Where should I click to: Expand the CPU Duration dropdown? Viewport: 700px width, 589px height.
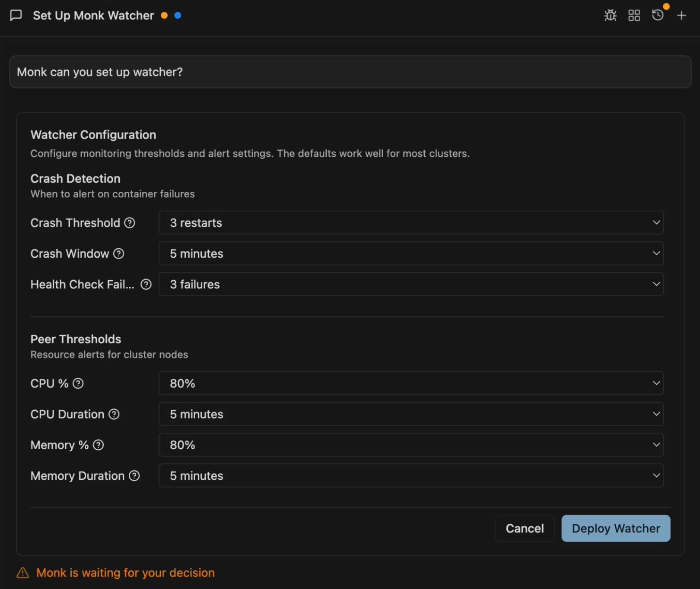coord(411,414)
